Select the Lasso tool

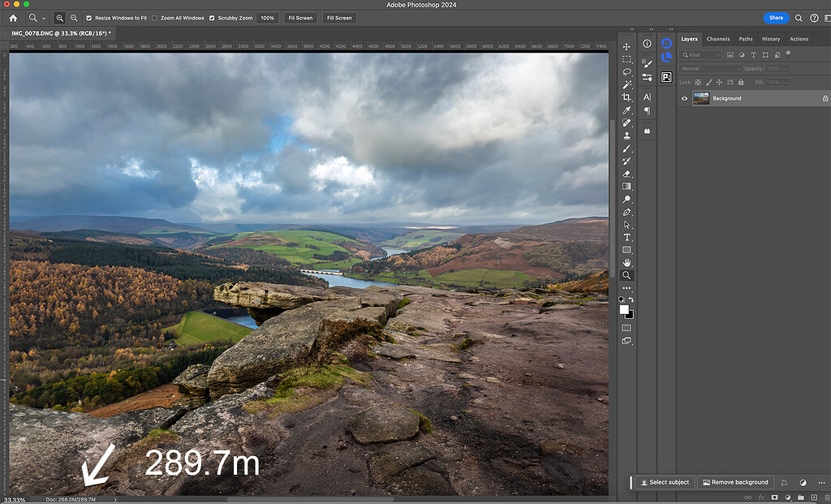[x=626, y=71]
